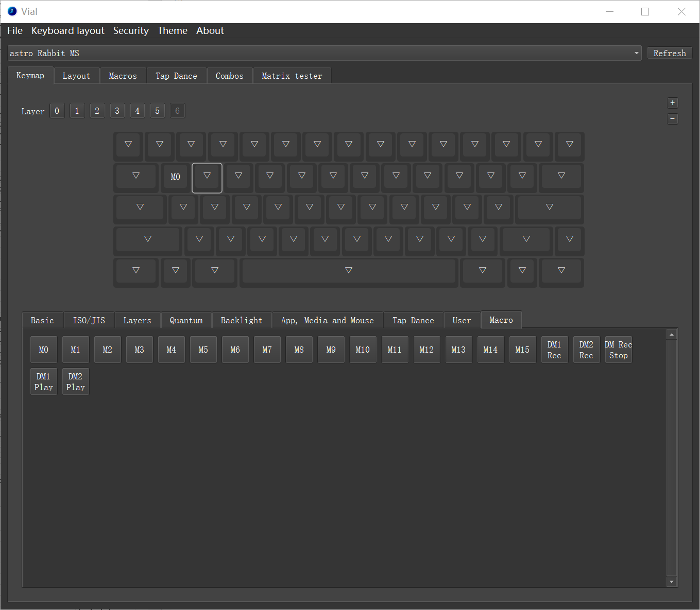The image size is (700, 610).
Task: Assign macro M5
Action: [x=203, y=350]
